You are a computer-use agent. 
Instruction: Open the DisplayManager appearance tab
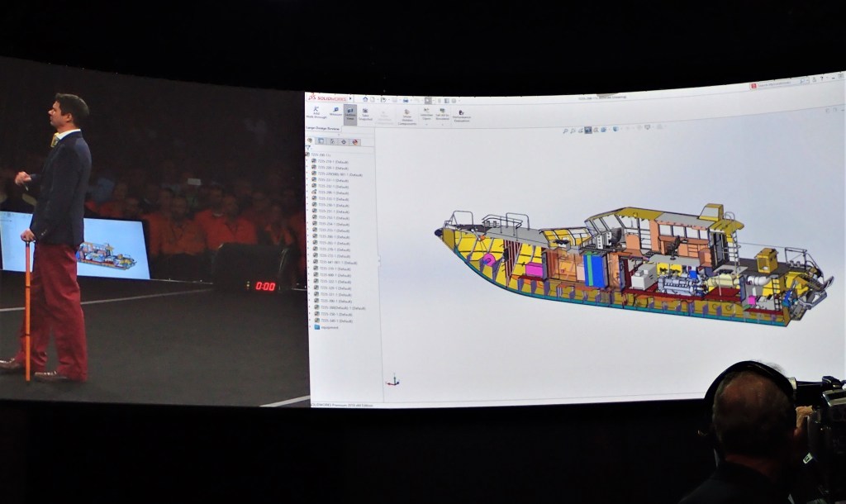point(354,141)
